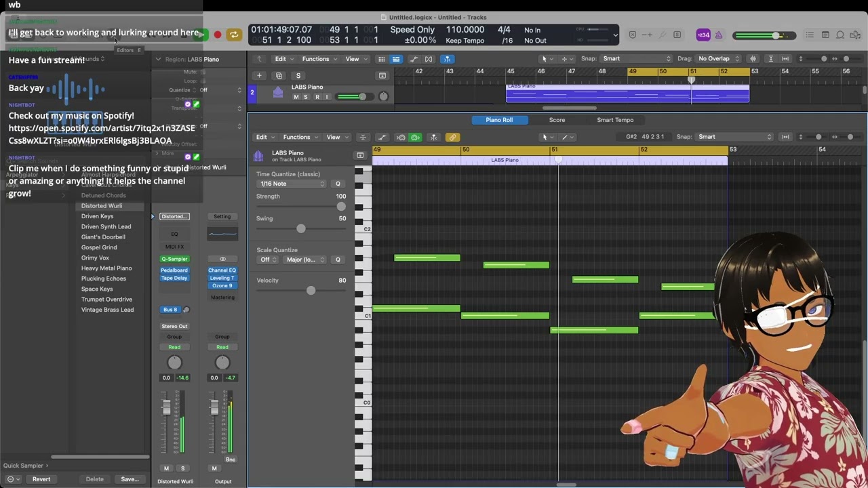Click the Save... button in library
Viewport: 868px width, 488px height.
130,479
